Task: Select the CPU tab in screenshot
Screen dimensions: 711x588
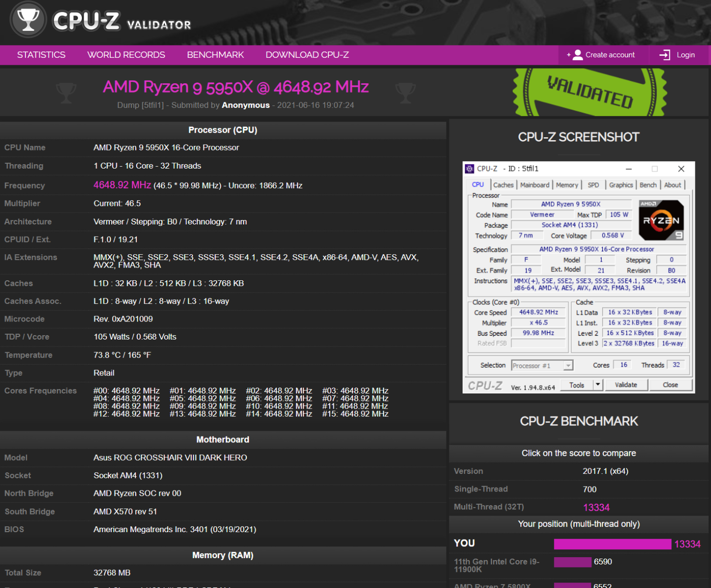Action: coord(478,185)
